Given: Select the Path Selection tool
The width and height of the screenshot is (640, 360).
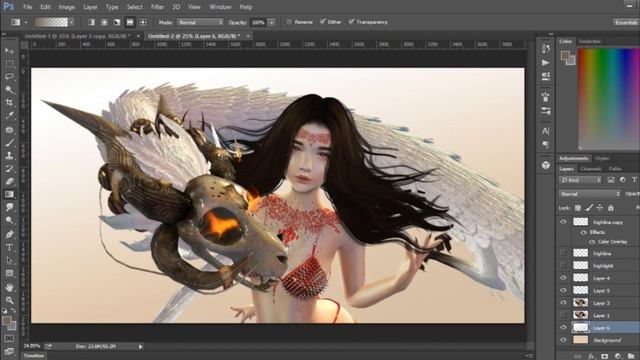Looking at the screenshot, I should (9, 260).
